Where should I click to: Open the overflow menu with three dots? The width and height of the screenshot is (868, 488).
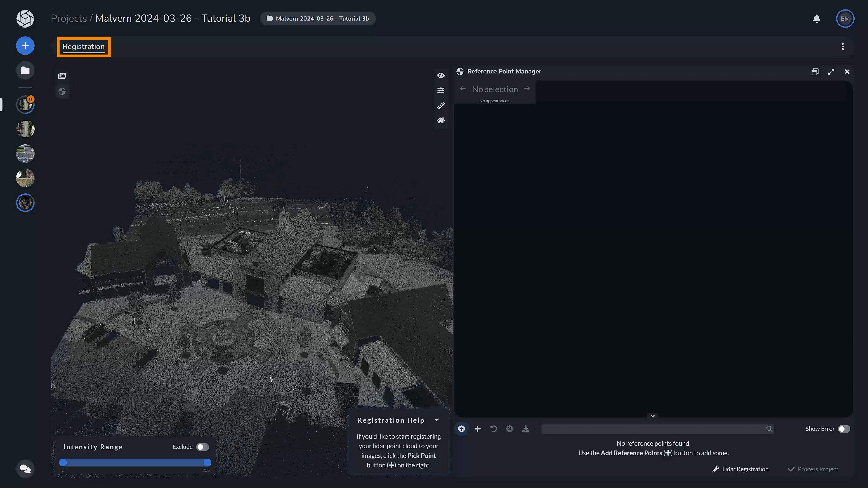843,47
